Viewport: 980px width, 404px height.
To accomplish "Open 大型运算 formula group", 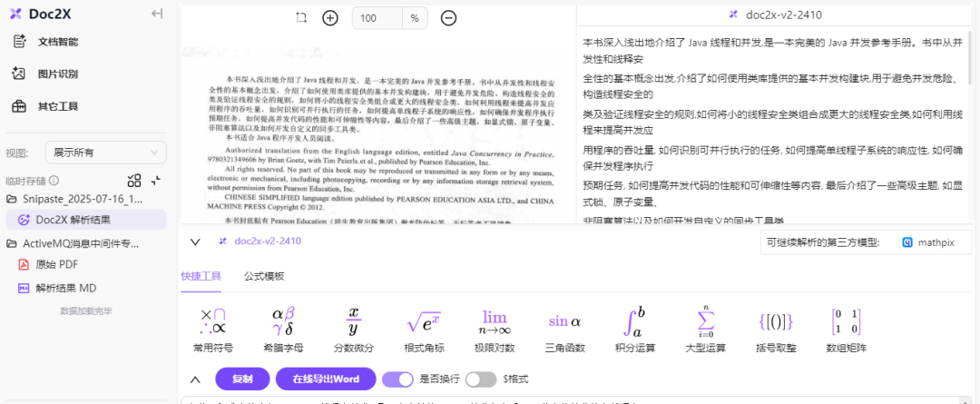I will click(706, 330).
